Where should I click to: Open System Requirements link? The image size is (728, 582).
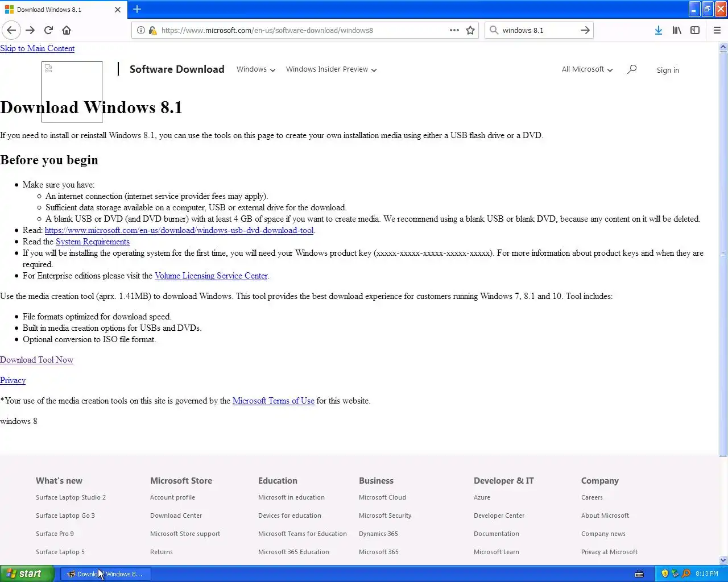pyautogui.click(x=93, y=242)
